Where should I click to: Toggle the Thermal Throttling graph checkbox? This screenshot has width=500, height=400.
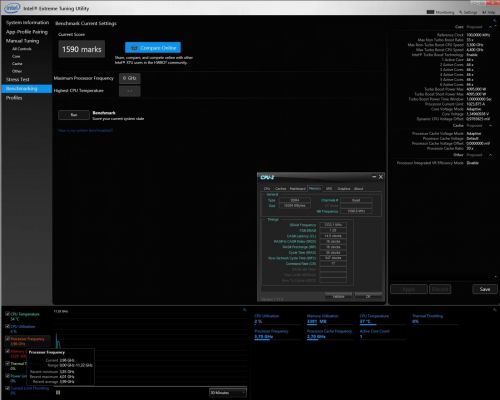7,363
